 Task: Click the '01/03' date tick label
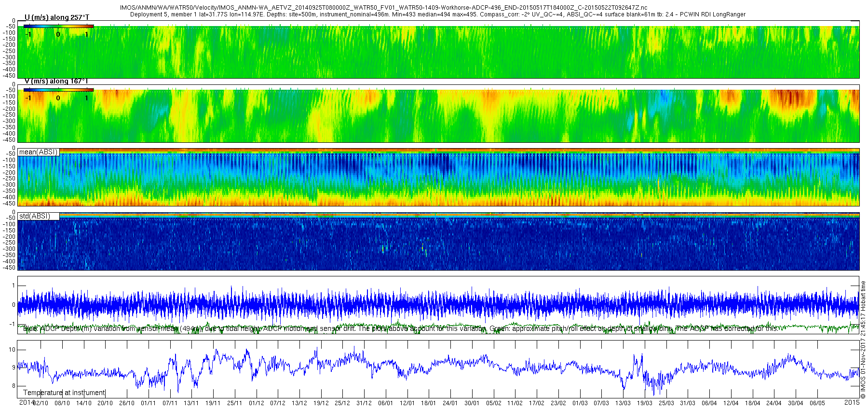pos(580,403)
